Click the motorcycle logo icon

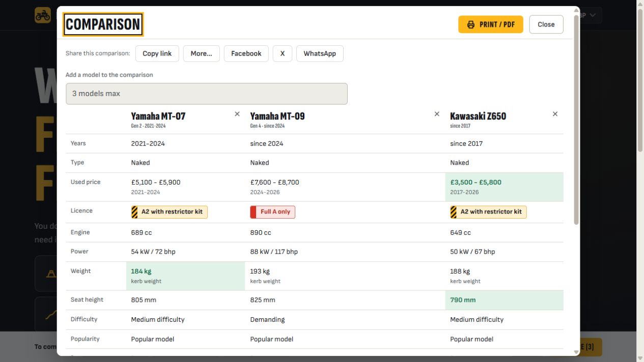coord(43,15)
